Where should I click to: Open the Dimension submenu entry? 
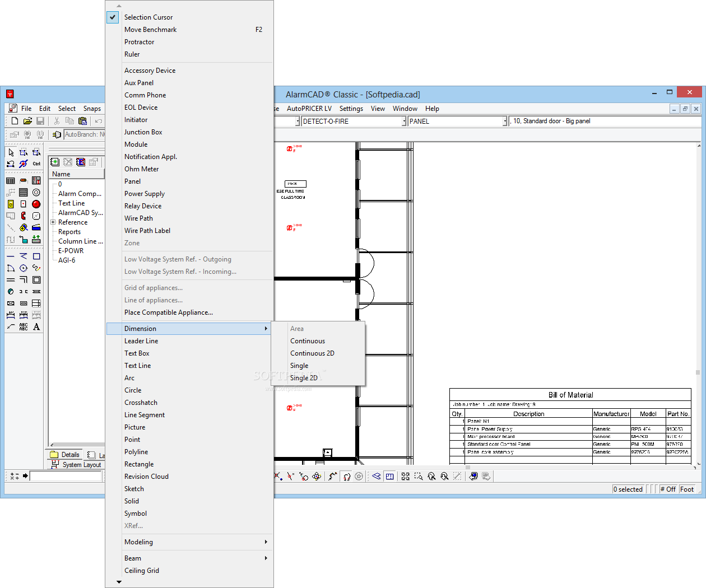(189, 329)
